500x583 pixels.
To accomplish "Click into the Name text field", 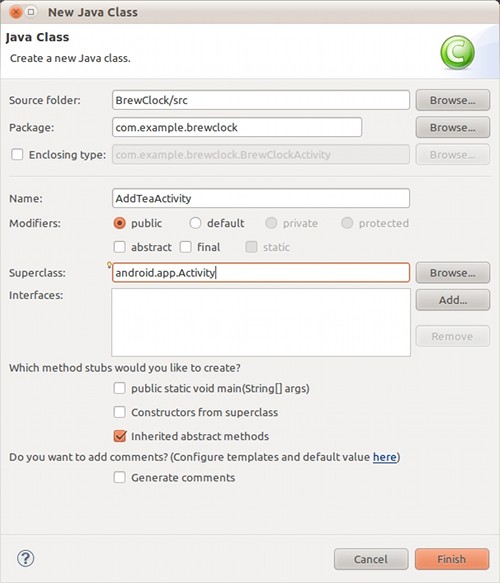I will [x=261, y=198].
